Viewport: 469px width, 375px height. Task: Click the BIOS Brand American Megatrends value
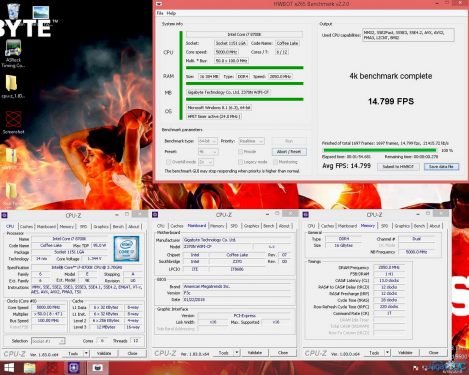pos(236,287)
